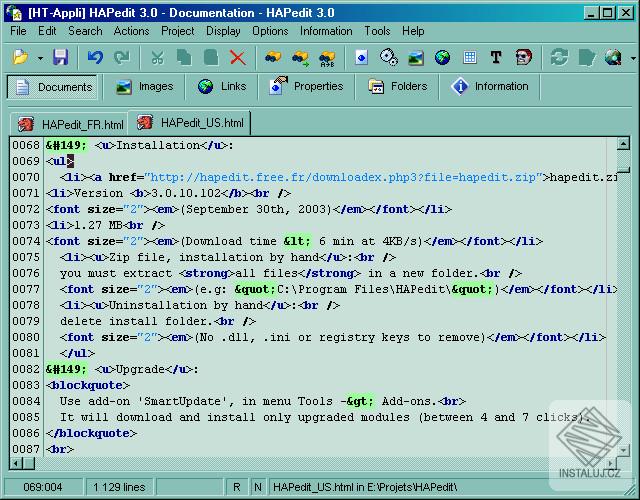This screenshot has width=640, height=500.
Task: Click horizontal scrollbar left arrow
Action: click(16, 464)
